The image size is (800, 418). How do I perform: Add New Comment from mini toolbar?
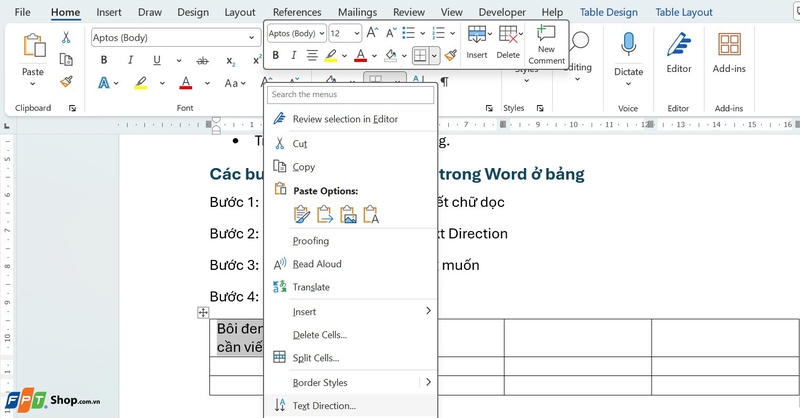click(546, 45)
